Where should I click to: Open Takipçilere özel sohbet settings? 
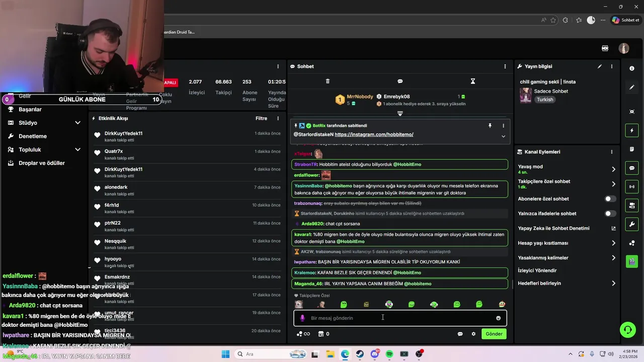(567, 184)
